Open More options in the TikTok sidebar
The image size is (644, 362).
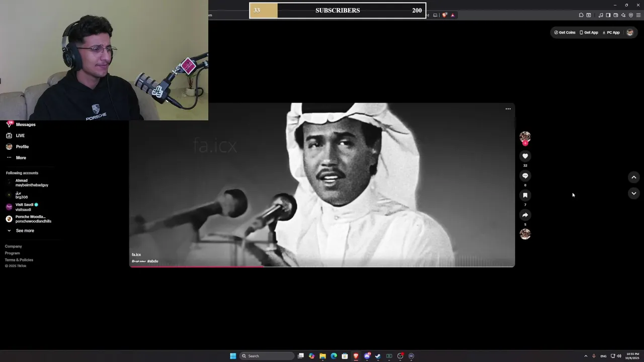[16, 158]
